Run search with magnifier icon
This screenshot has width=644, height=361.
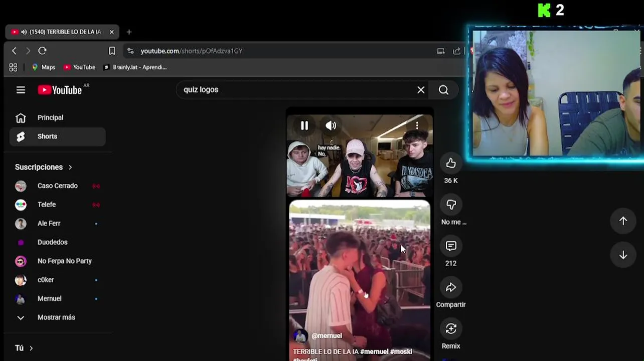[443, 90]
